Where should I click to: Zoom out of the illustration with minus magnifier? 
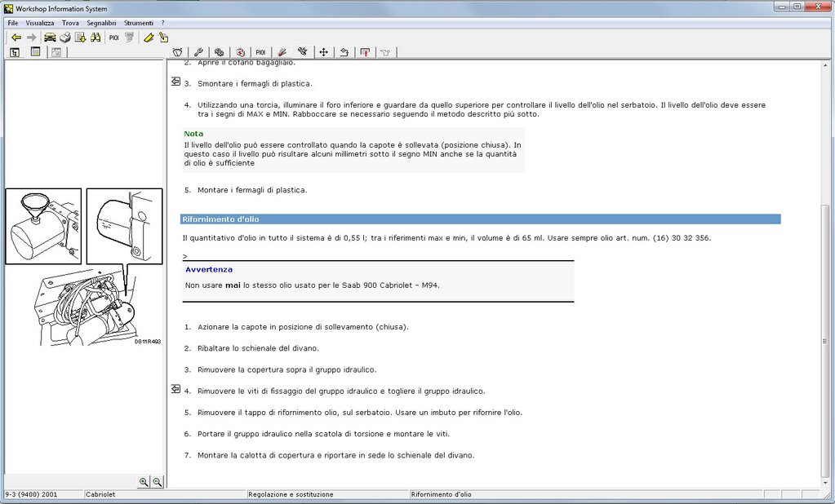click(157, 482)
